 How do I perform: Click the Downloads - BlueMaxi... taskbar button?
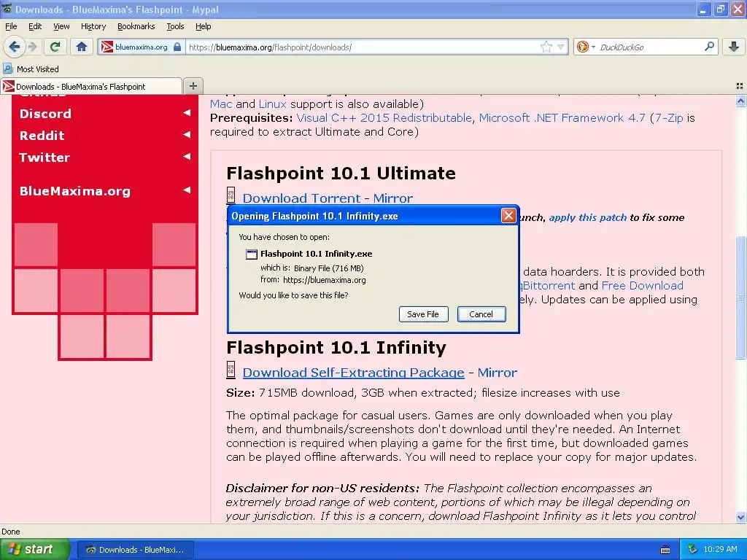click(135, 550)
